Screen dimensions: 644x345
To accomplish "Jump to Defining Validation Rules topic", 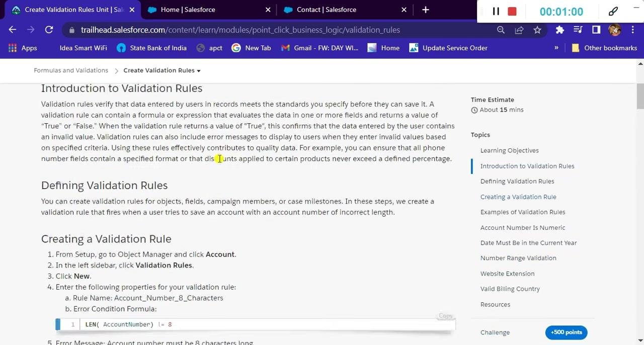I will [517, 181].
